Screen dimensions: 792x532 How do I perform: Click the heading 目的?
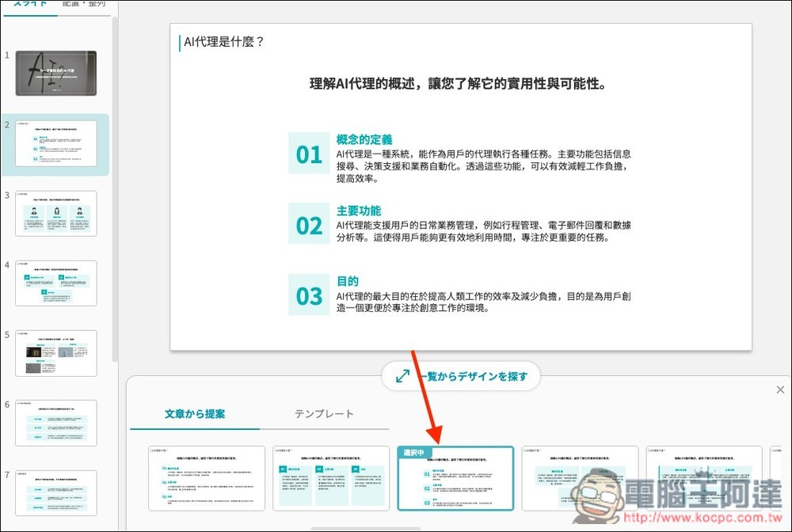point(348,281)
